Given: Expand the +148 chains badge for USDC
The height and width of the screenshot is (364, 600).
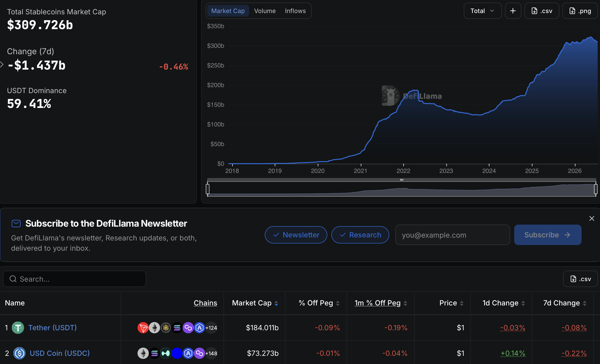Looking at the screenshot, I should coord(211,354).
